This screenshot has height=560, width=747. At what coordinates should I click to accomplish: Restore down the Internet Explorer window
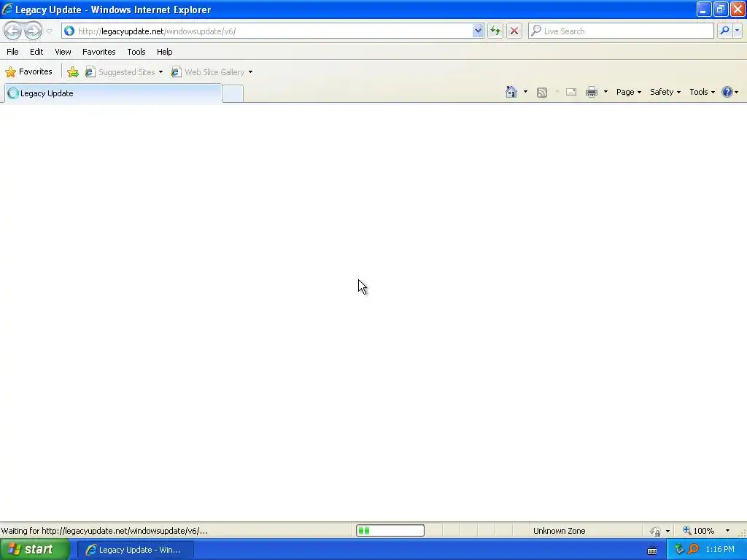click(721, 9)
